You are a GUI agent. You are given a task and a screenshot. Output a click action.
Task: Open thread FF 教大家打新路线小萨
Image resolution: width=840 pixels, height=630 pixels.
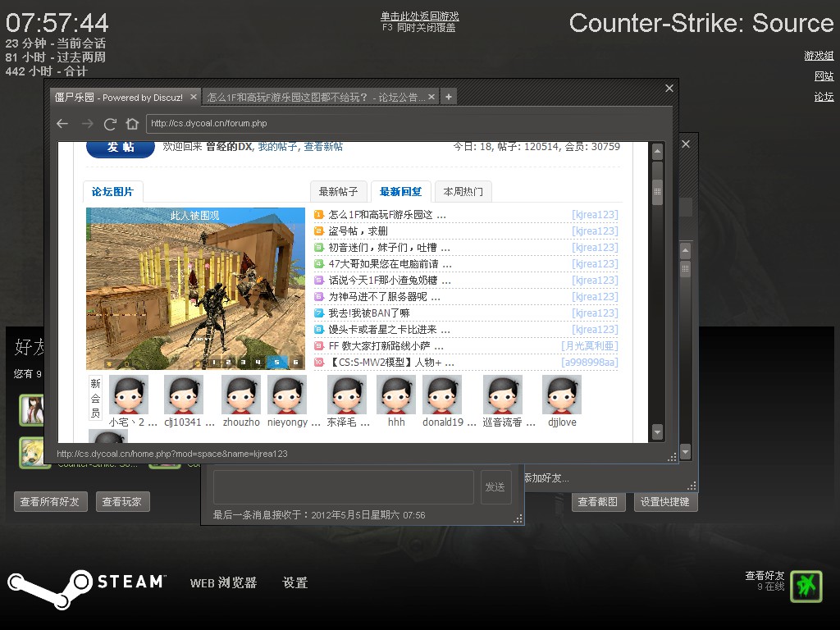(x=386, y=346)
